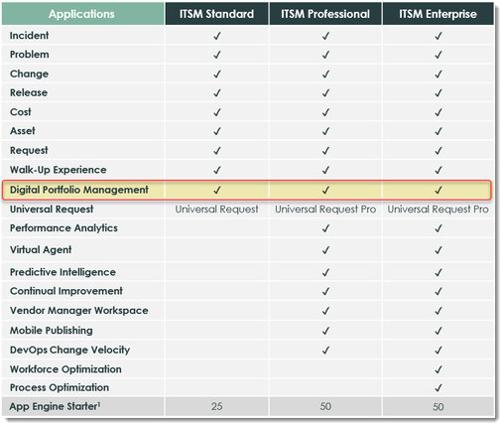This screenshot has height=427, width=504.
Task: Select the Applications column header
Action: (82, 14)
